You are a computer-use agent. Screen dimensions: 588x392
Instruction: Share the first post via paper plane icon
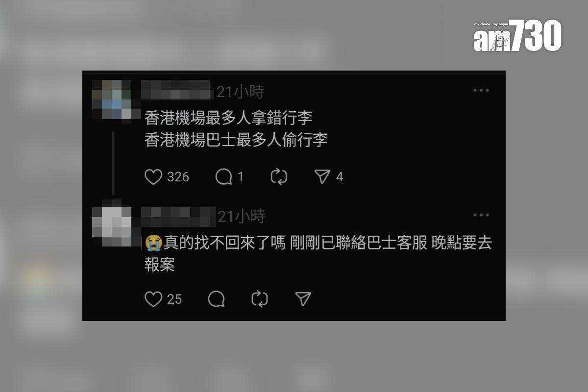click(322, 177)
